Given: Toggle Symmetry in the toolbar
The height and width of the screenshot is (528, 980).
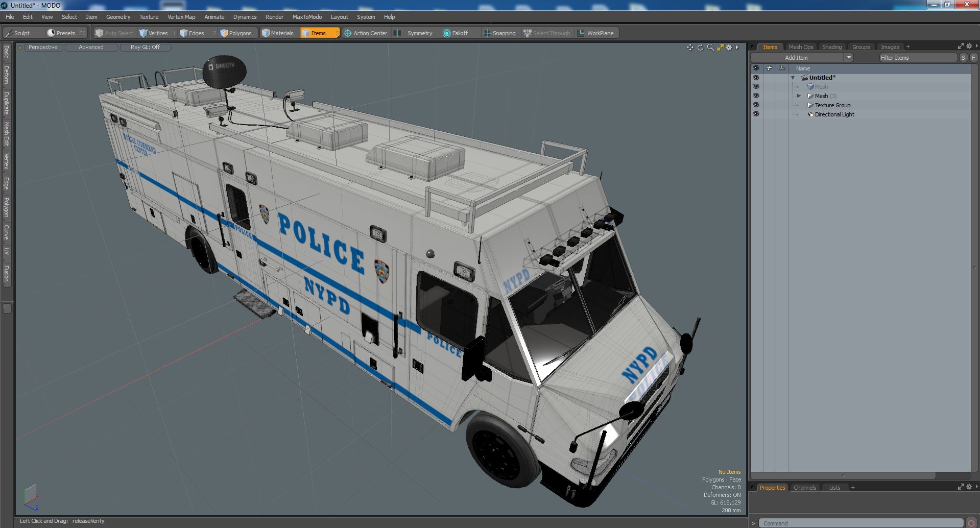Looking at the screenshot, I should point(415,33).
